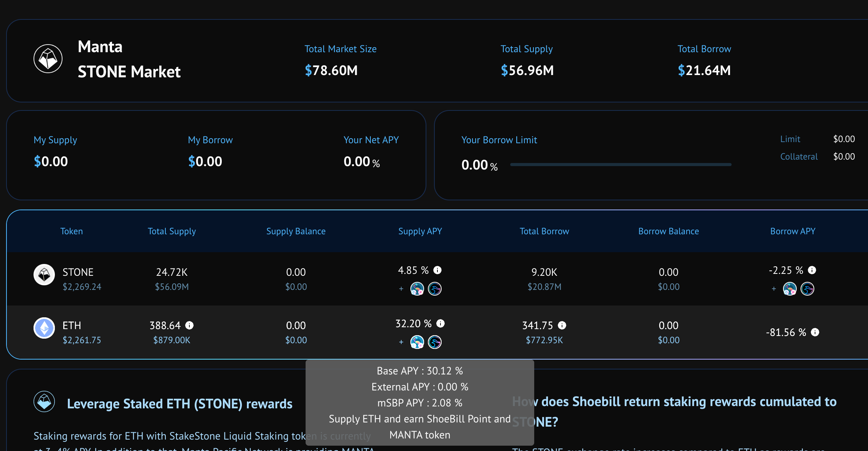The width and height of the screenshot is (868, 451).
Task: Click the Borrow APY column header
Action: click(793, 231)
